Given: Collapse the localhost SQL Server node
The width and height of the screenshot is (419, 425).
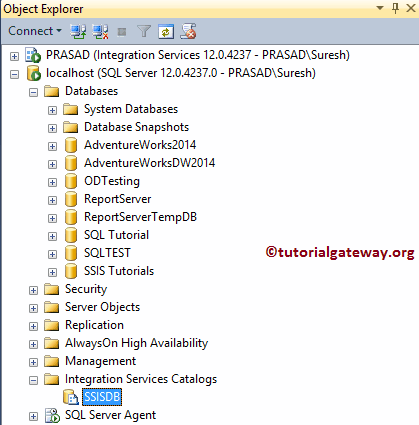Looking at the screenshot, I should 14,74.
